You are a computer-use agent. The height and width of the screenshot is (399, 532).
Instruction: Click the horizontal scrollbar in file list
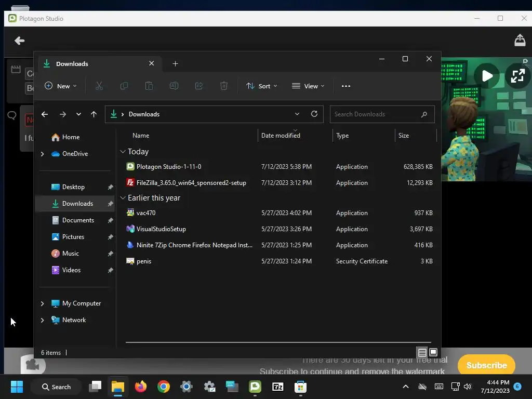pos(278,342)
